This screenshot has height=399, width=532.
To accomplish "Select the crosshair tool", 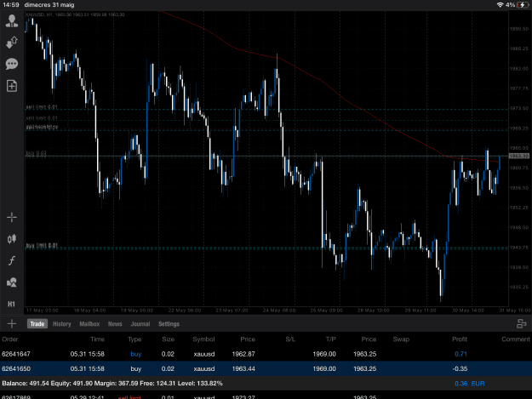I will (x=12, y=217).
